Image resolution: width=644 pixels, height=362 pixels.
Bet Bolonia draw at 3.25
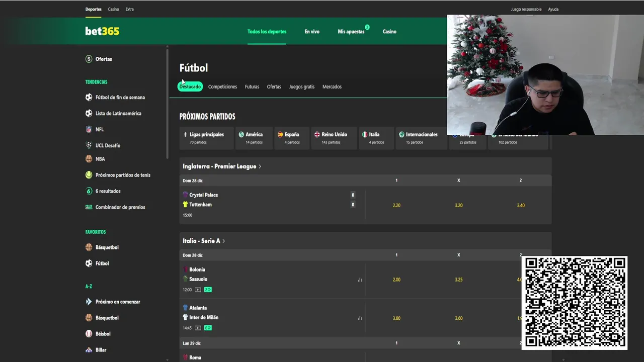(x=458, y=280)
